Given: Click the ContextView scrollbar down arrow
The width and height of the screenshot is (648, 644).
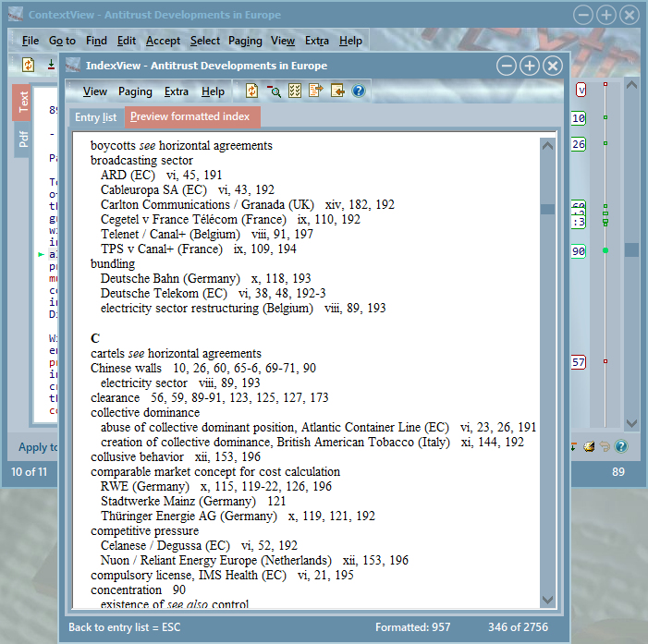Looking at the screenshot, I should (x=631, y=423).
